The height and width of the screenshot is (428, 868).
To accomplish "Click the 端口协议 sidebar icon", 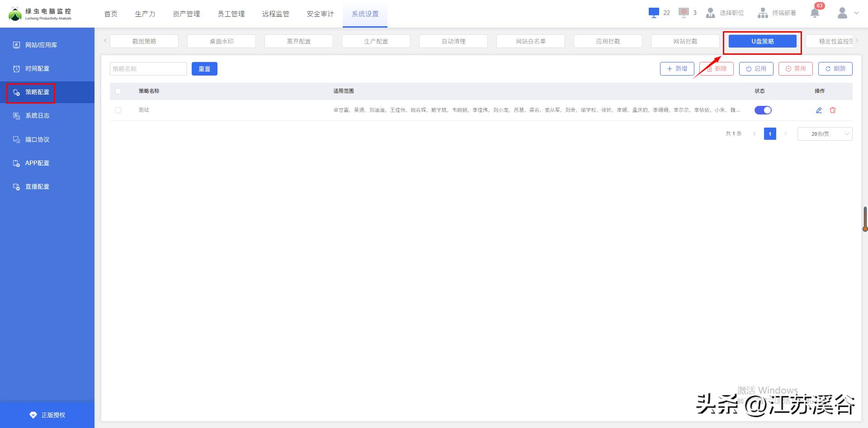I will [x=16, y=139].
